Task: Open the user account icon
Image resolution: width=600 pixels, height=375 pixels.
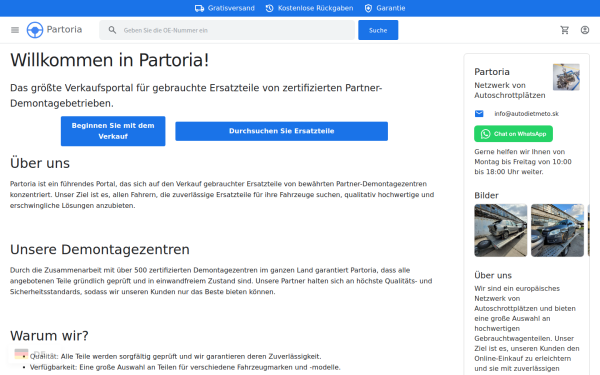Action: click(x=585, y=30)
